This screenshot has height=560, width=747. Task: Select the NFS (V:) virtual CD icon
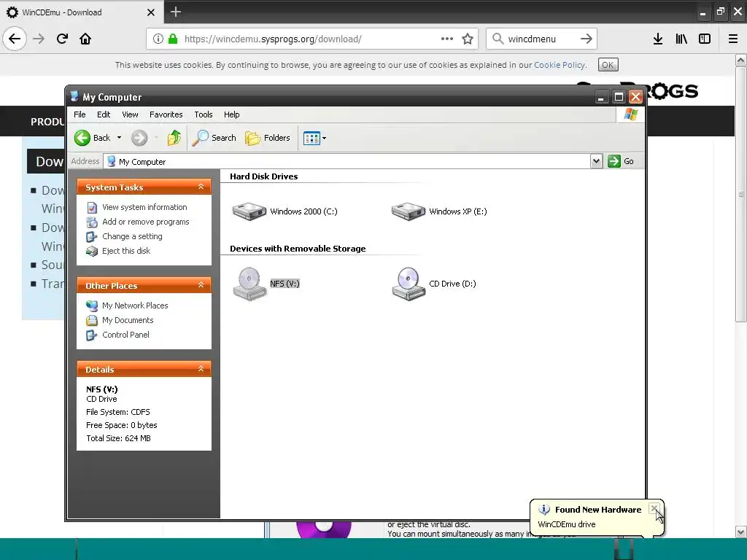coord(249,284)
